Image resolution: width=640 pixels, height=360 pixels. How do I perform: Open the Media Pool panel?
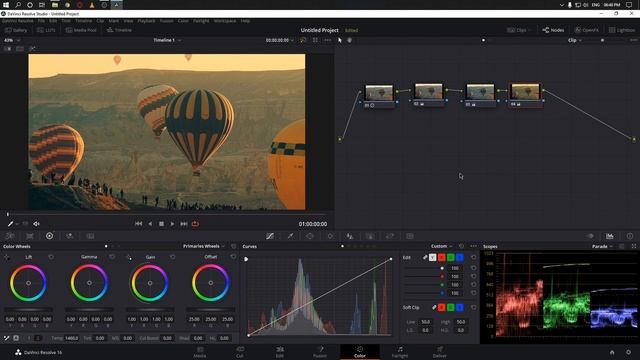[x=81, y=30]
